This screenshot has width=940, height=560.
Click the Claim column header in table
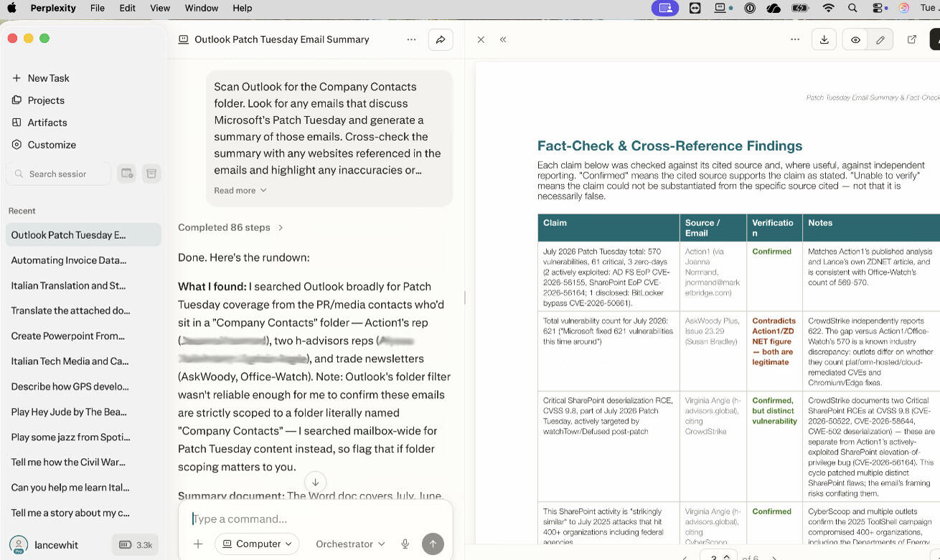point(608,227)
